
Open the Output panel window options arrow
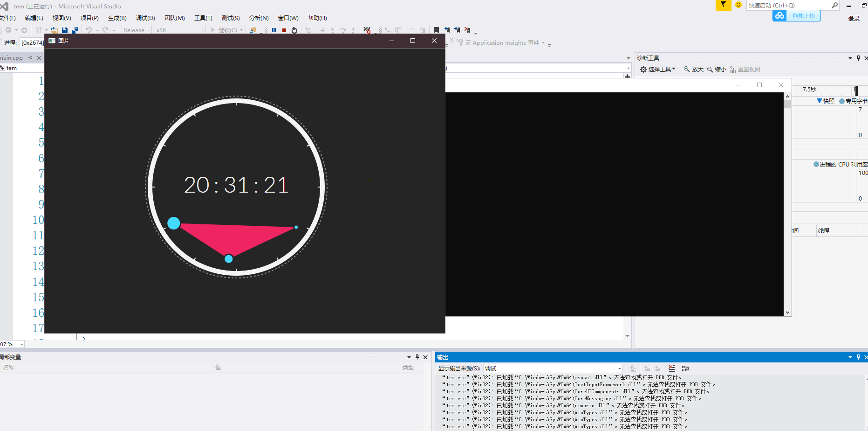[x=850, y=357]
